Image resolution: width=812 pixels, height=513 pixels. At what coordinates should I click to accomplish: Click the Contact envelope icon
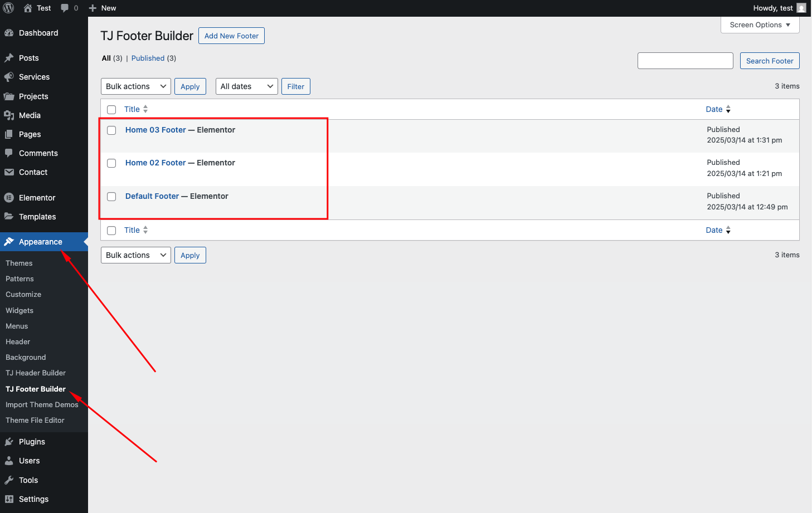pos(9,172)
